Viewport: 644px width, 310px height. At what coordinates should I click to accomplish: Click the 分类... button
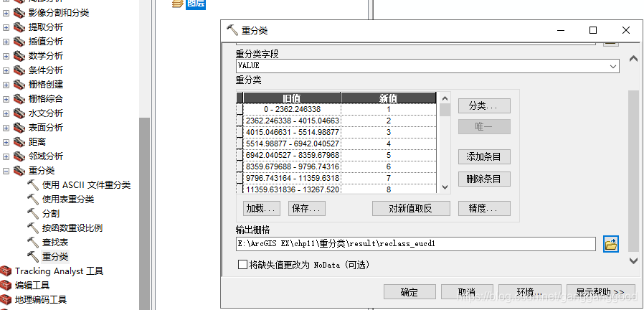coord(484,106)
